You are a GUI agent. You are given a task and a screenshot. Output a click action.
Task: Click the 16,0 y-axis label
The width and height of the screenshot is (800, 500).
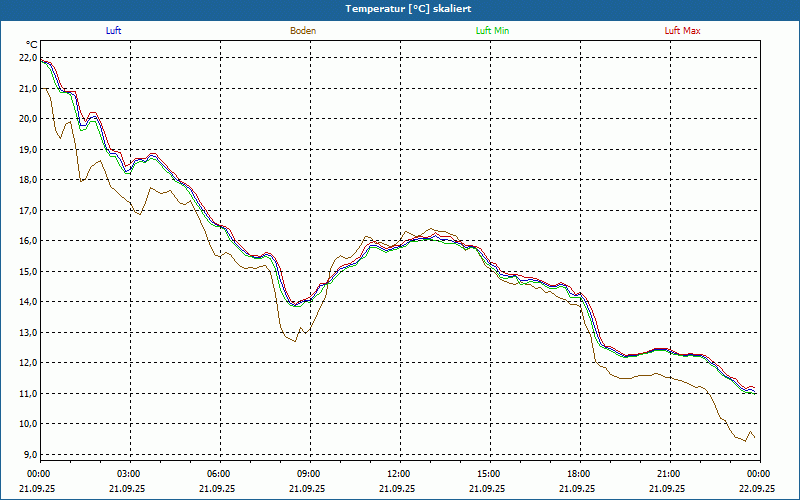click(28, 241)
